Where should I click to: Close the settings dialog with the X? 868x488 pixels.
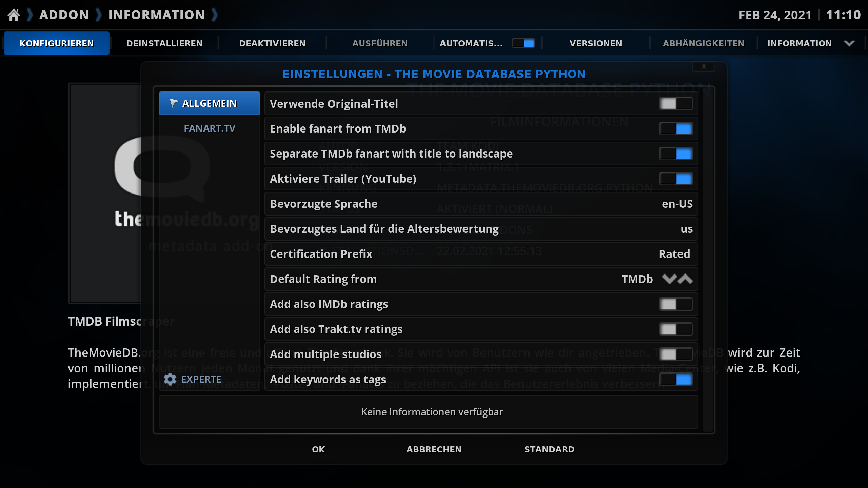coord(704,66)
